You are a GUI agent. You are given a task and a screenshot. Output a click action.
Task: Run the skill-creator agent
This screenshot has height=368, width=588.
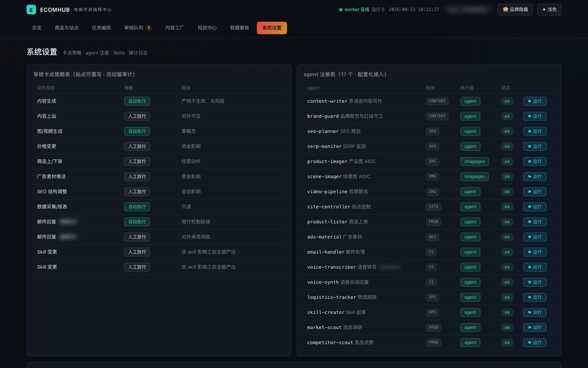(535, 312)
